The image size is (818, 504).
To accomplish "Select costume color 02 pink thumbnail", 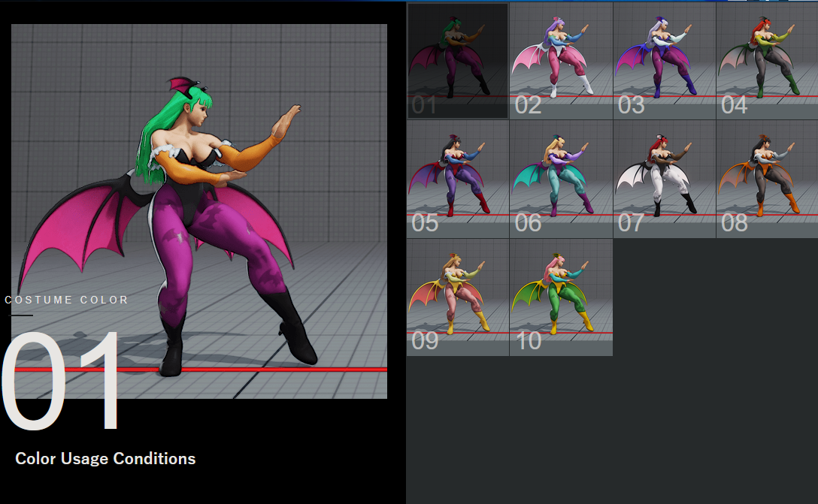I will click(x=561, y=60).
